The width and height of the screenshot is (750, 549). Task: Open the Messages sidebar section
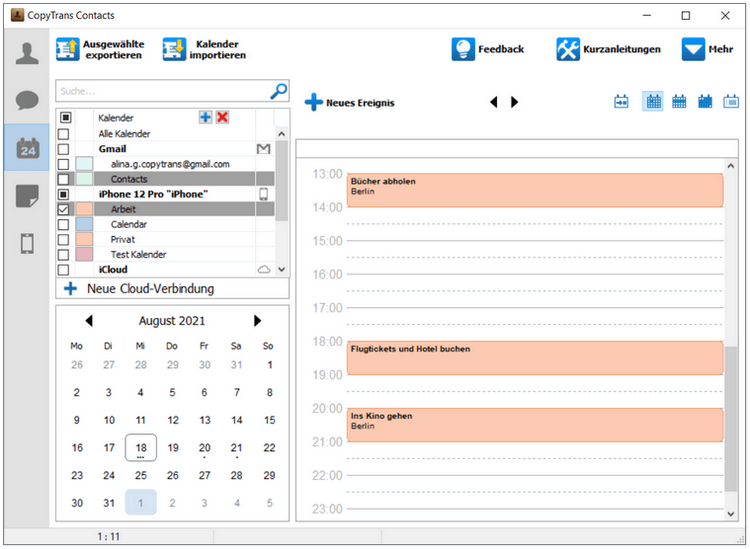[x=27, y=100]
